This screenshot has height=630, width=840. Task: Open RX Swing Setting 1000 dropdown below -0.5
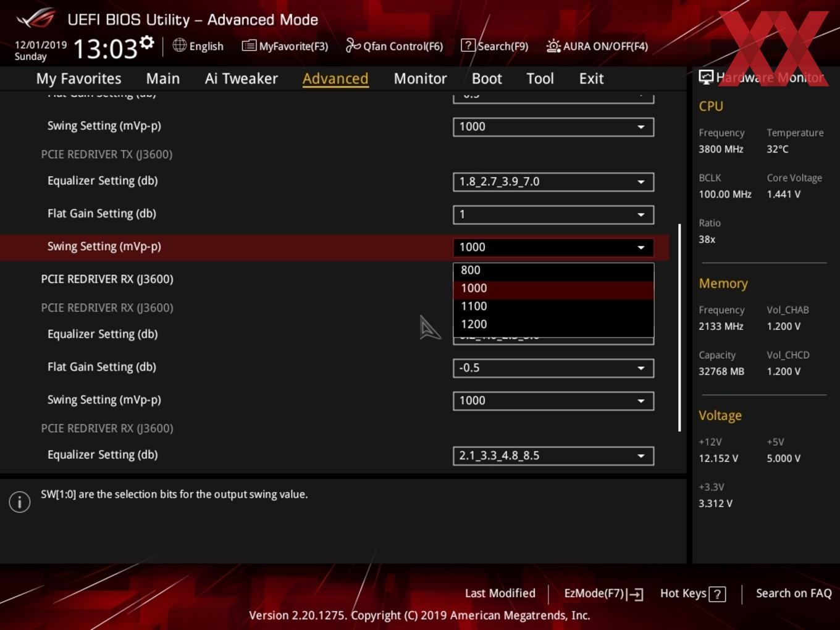point(553,401)
